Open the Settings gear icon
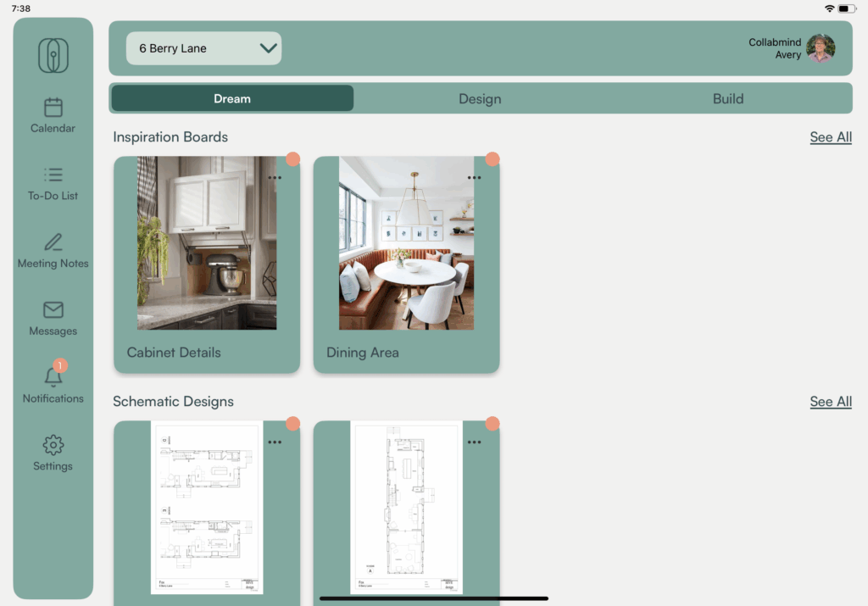 coord(53,445)
